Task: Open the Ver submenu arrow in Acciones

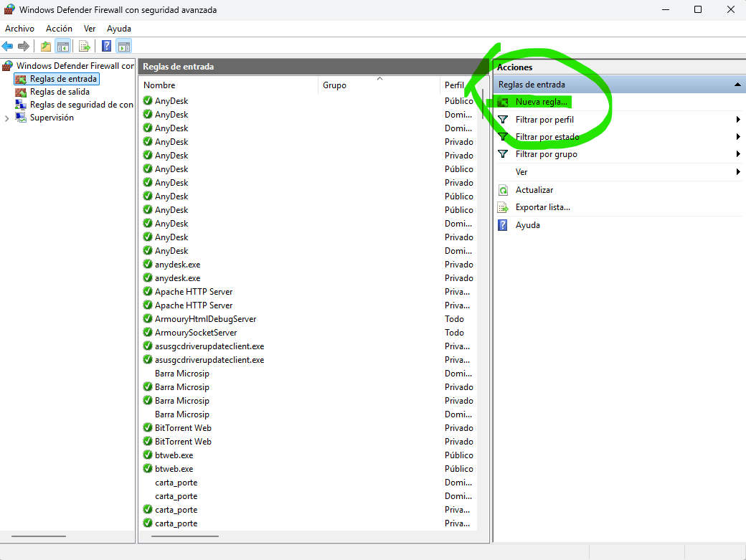Action: pyautogui.click(x=738, y=171)
